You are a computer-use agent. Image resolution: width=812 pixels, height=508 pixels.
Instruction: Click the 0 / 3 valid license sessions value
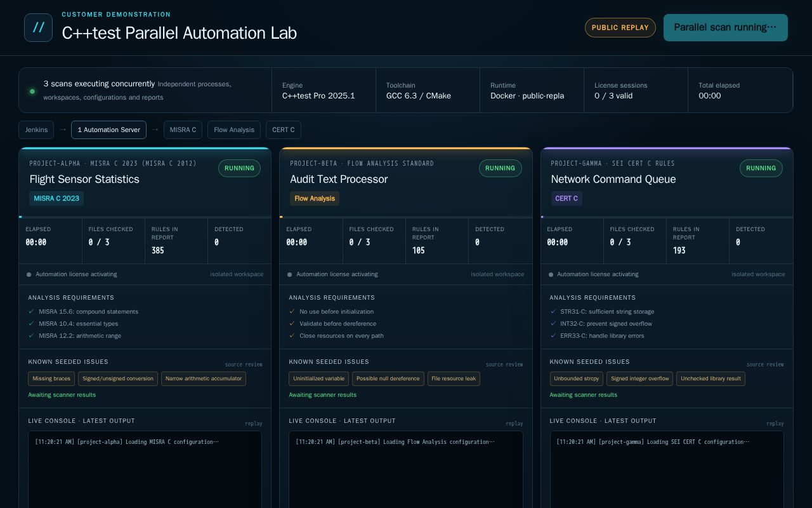point(613,96)
